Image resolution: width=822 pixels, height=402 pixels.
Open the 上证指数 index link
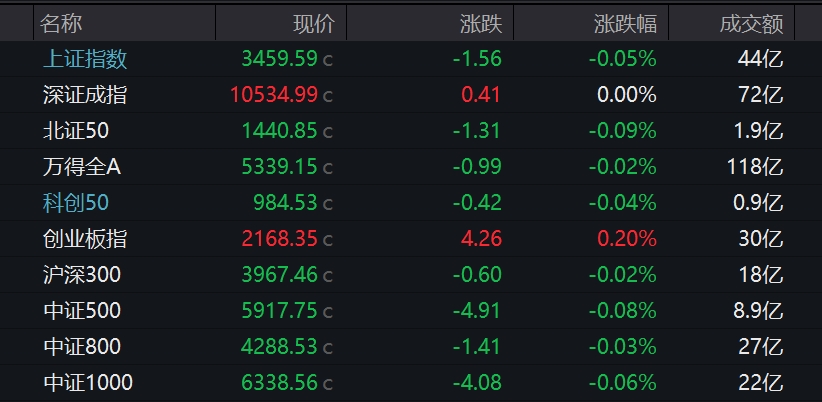[85, 59]
